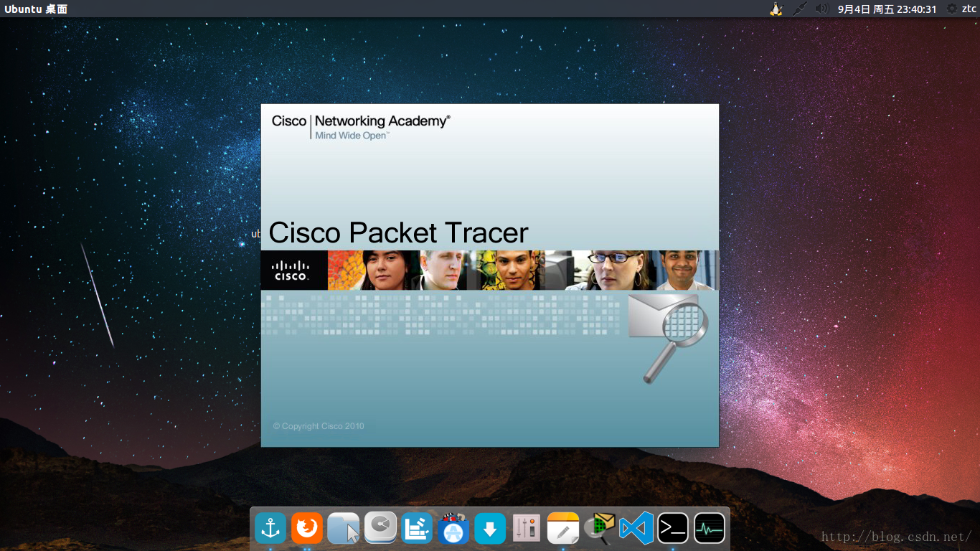The image size is (980, 551).
Task: Click the ztc username in panel
Action: coord(969,9)
